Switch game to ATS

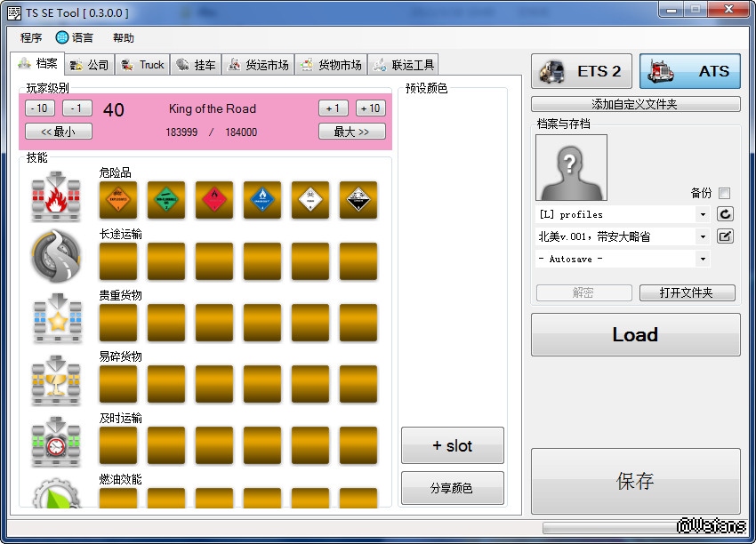pos(690,71)
